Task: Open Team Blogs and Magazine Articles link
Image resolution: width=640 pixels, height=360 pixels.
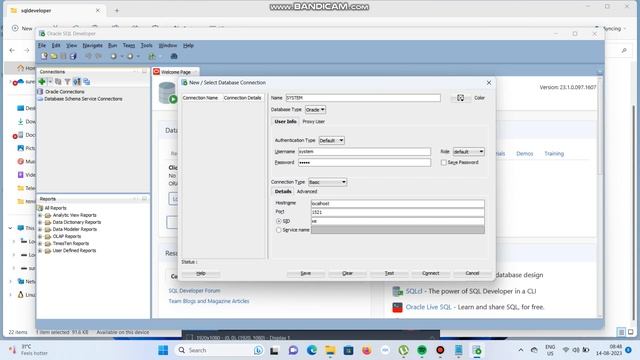Action: (x=209, y=301)
